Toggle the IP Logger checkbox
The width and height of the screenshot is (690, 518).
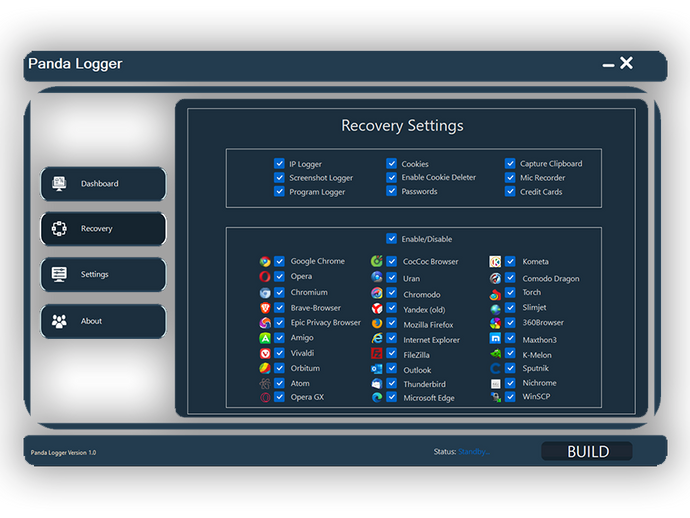279,164
